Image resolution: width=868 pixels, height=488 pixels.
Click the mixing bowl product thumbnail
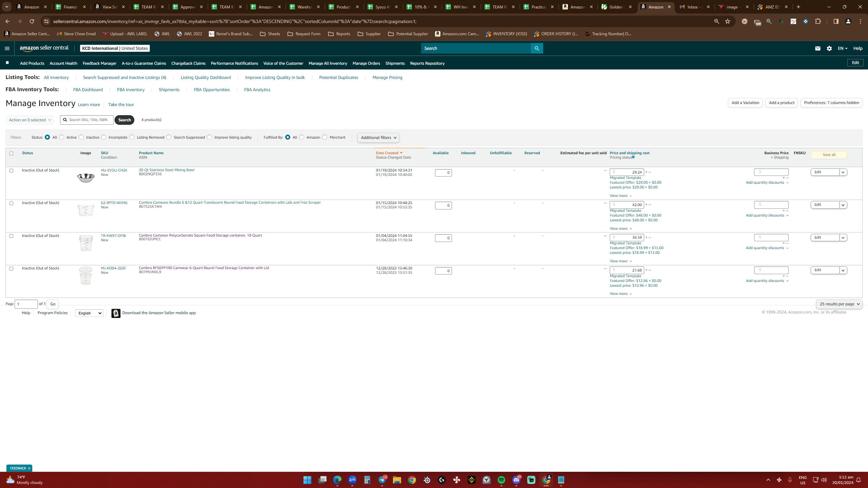click(86, 177)
